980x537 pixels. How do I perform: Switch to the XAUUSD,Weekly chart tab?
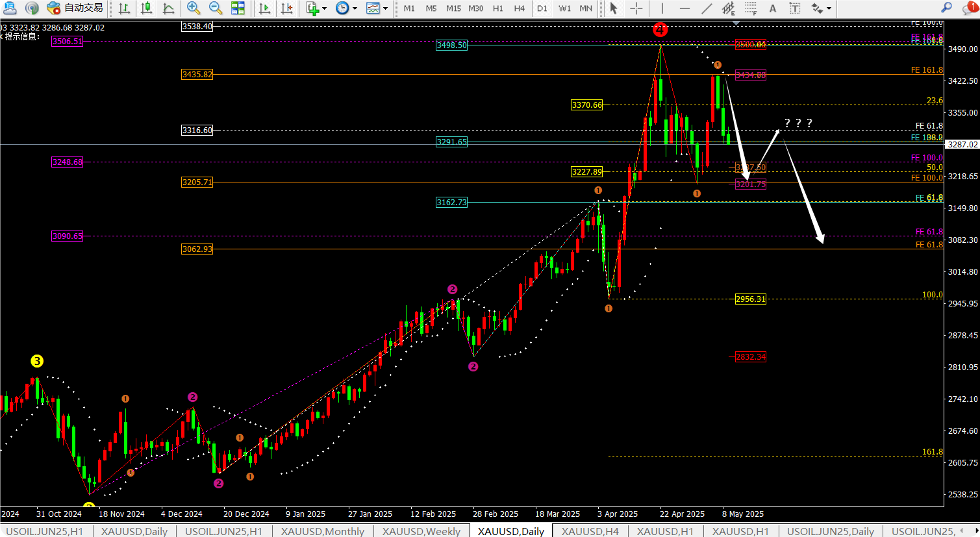click(x=421, y=531)
